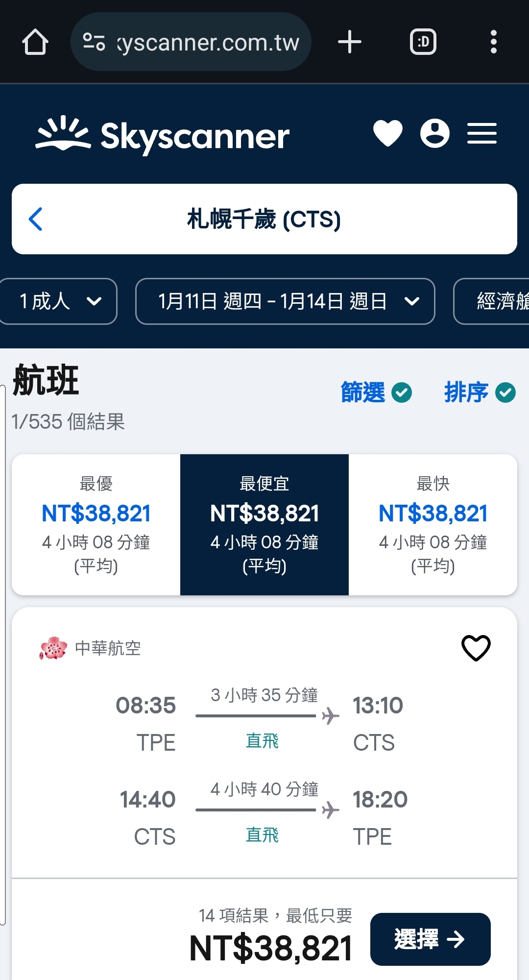Tap the 札幌千歲 (CTS) search field
This screenshot has width=529, height=980.
click(x=264, y=219)
